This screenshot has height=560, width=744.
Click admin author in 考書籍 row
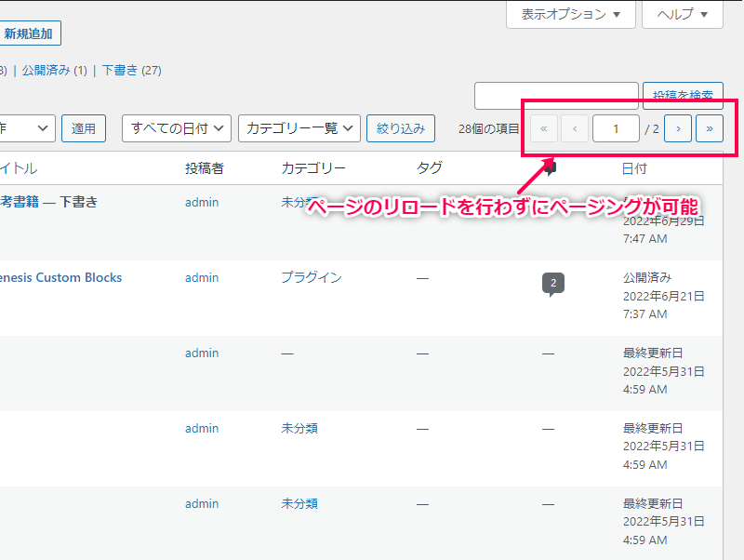click(202, 202)
